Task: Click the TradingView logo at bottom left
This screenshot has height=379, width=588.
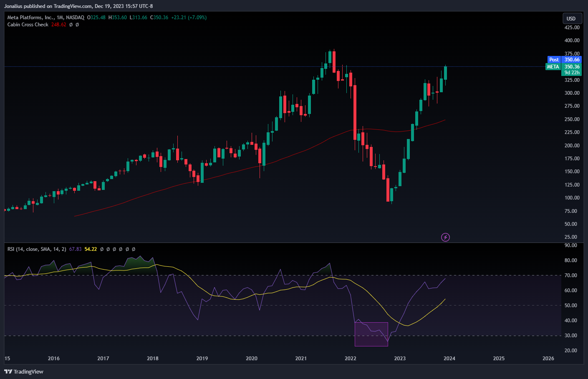Action: 24,371
